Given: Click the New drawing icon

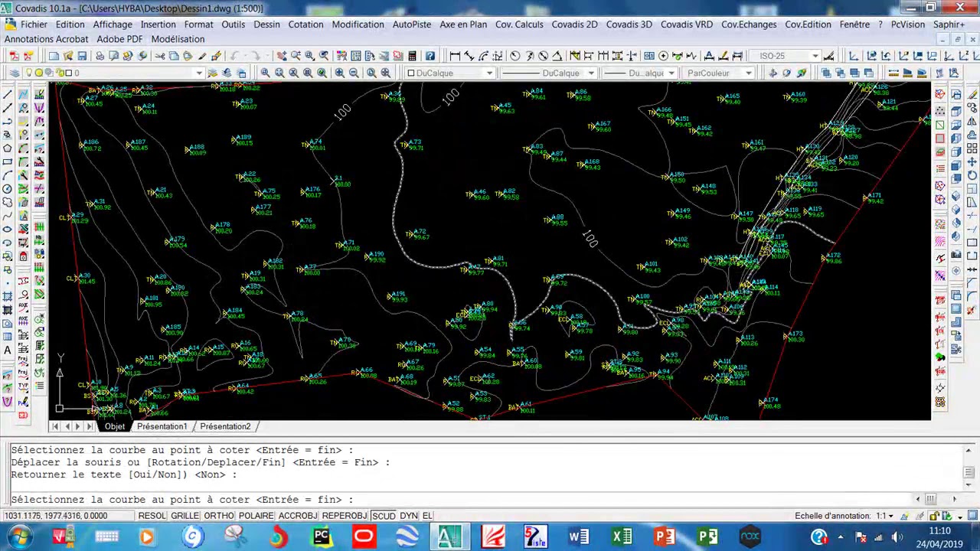Looking at the screenshot, I should (54, 56).
